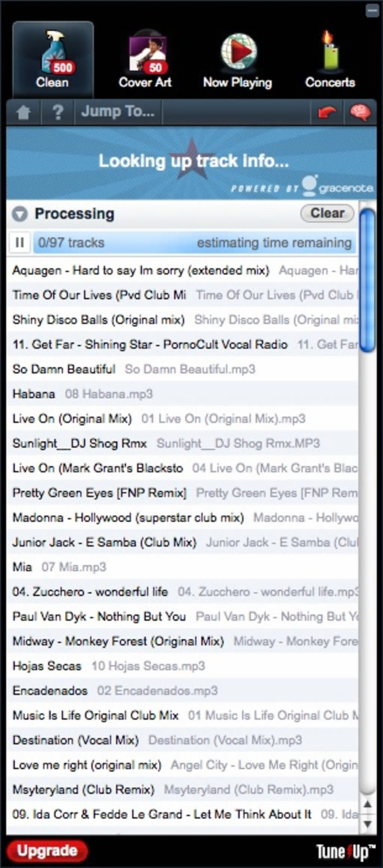Screen dimensions: 383x868
Task: Select 'Music Is Life Original Club Mix'
Action: 182,715
